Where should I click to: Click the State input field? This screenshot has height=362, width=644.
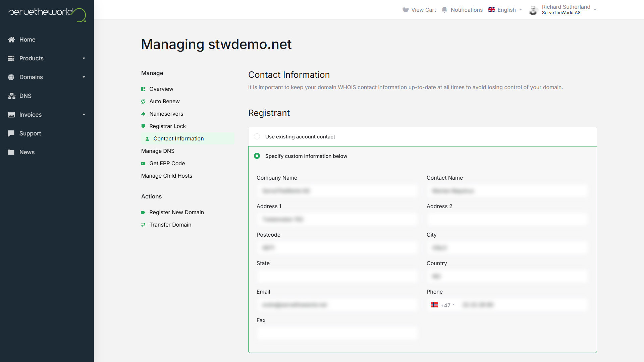[x=337, y=277]
